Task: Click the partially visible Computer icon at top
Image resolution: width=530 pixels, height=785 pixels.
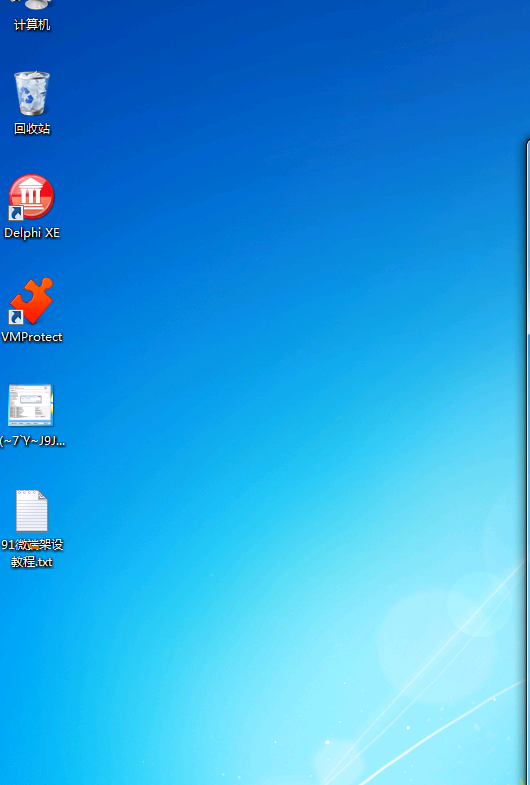Action: tap(31, 5)
